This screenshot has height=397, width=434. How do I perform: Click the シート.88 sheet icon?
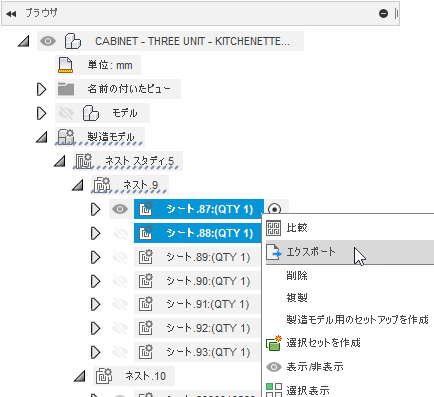pos(145,233)
